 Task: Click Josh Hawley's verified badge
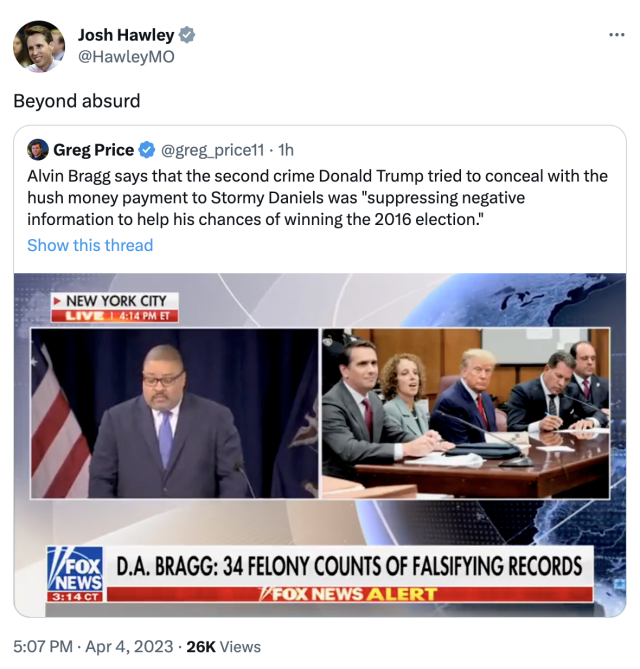coord(186,35)
